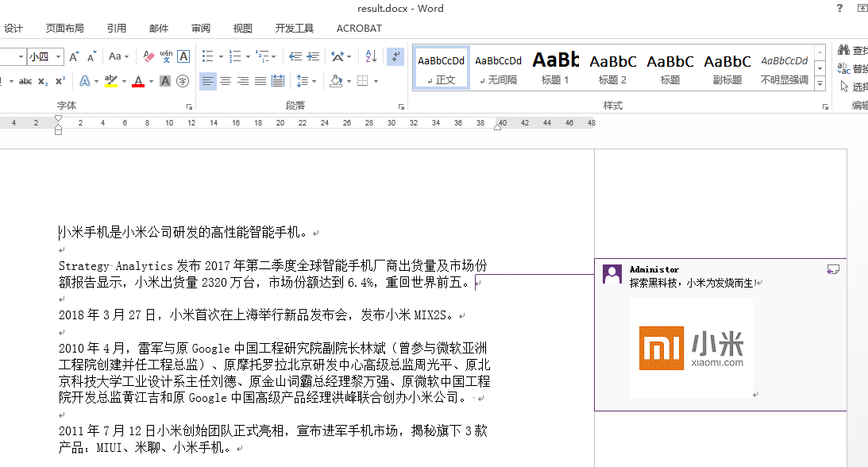The height and width of the screenshot is (467, 868).
Task: Apply the 标题 2 style
Action: point(613,67)
